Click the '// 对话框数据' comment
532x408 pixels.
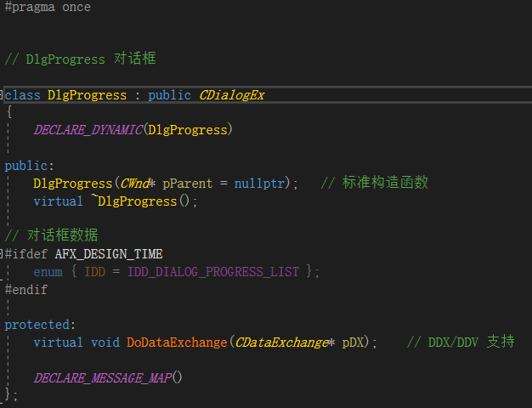(x=52, y=235)
